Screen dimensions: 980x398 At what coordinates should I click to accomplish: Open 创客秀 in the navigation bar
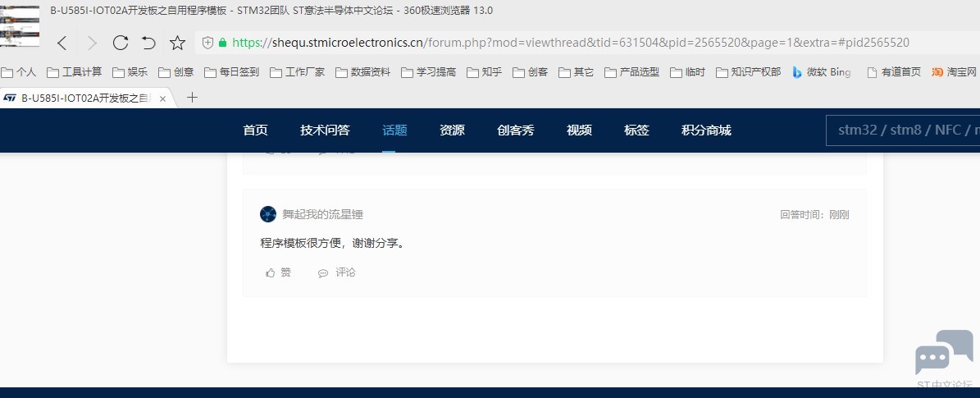[x=516, y=130]
